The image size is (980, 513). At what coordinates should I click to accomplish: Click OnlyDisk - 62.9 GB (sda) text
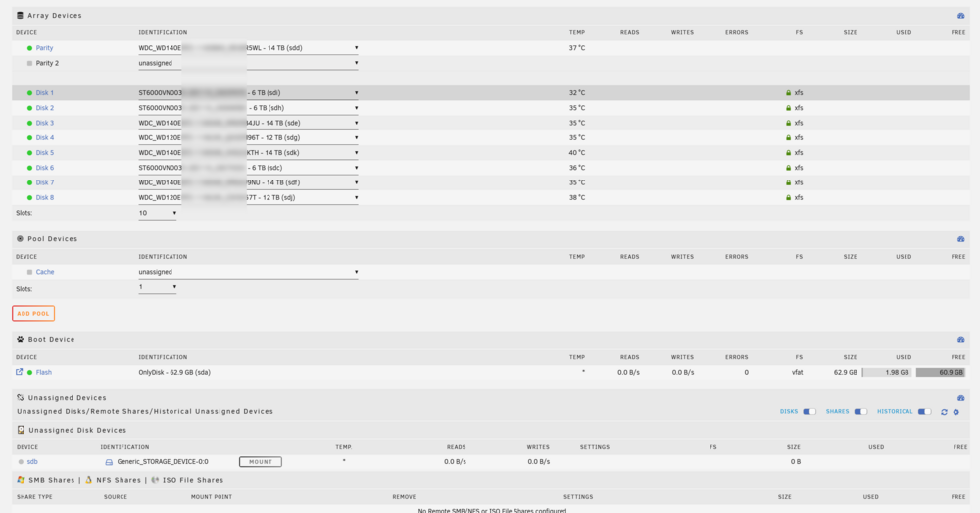pyautogui.click(x=174, y=372)
